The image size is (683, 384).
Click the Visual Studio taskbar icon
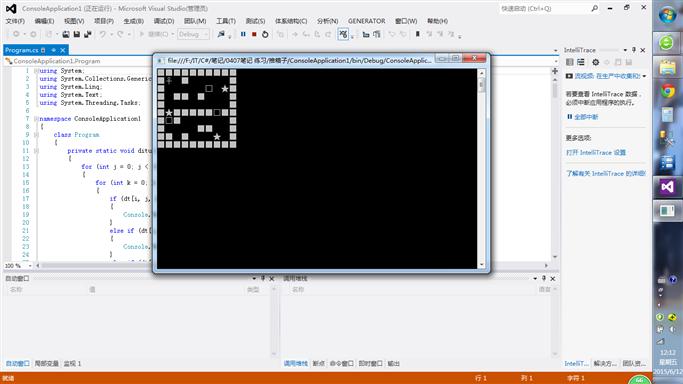pyautogui.click(x=667, y=187)
